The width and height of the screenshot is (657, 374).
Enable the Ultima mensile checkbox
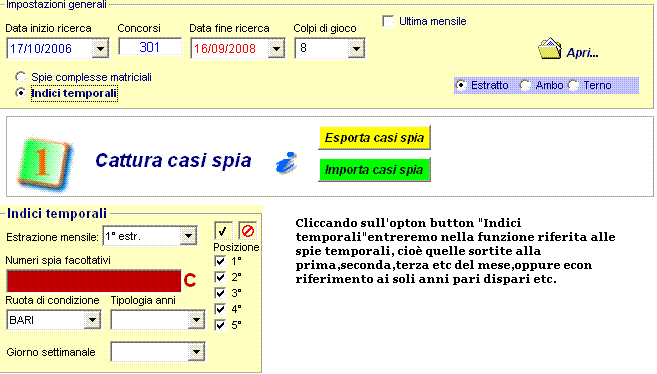pyautogui.click(x=388, y=21)
